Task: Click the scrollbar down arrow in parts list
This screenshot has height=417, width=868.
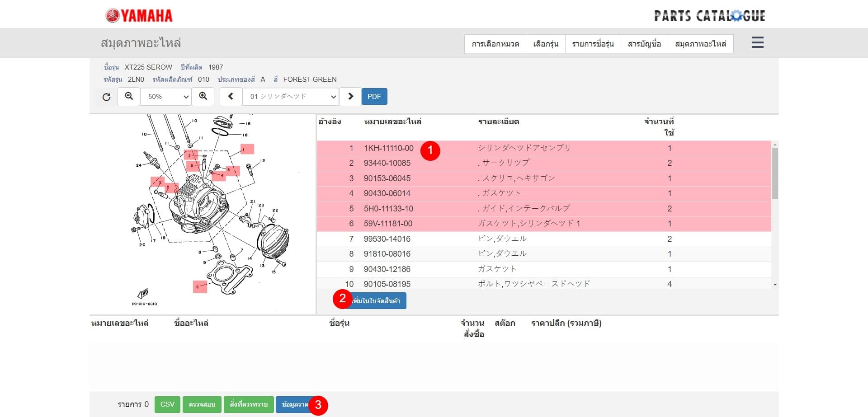Action: [775, 285]
